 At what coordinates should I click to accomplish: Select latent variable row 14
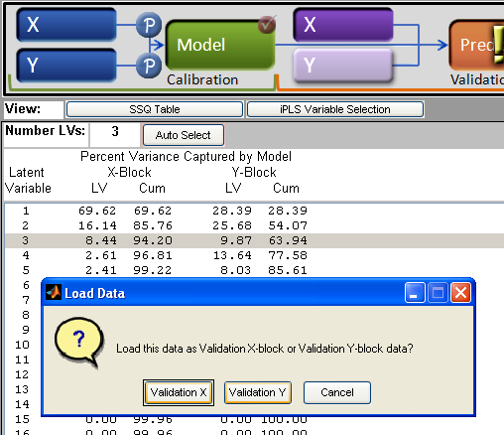point(22,404)
